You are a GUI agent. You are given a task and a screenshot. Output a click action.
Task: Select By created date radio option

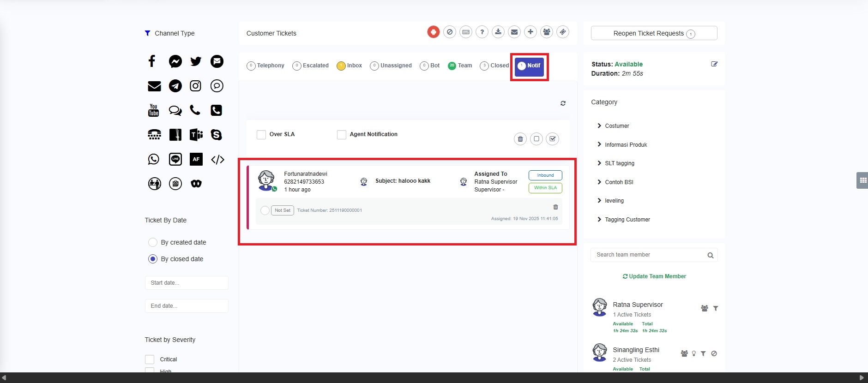point(153,242)
